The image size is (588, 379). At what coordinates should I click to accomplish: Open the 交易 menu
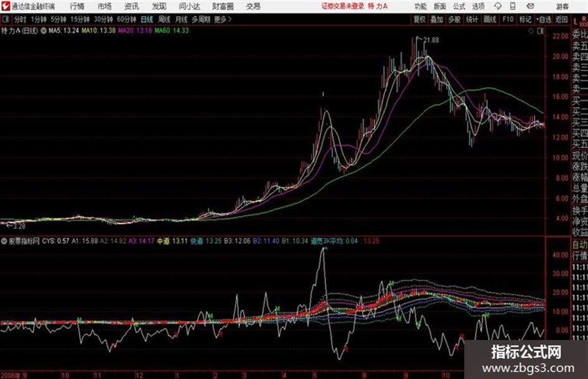tap(253, 6)
